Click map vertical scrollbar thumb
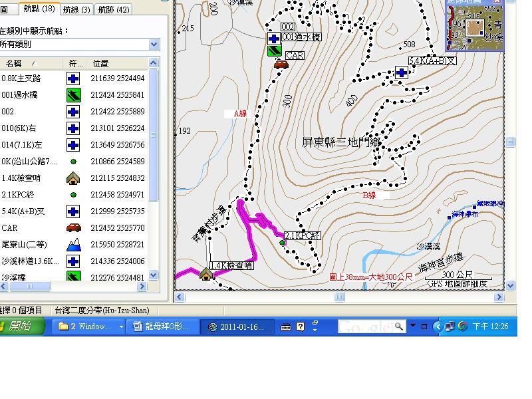The height and width of the screenshot is (399, 532). pyautogui.click(x=511, y=142)
